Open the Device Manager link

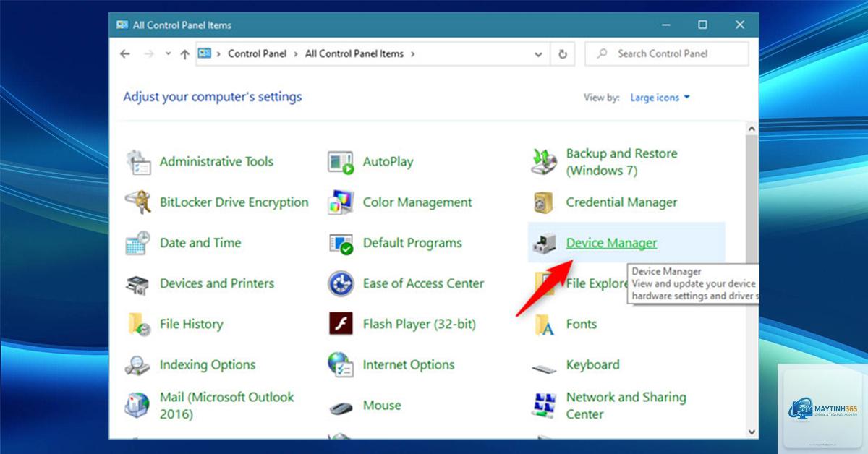[611, 243]
